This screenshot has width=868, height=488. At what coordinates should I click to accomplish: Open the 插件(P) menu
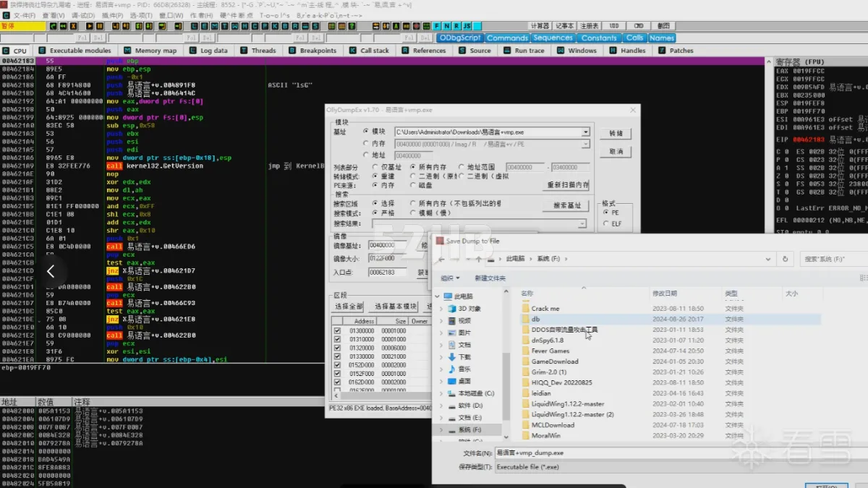point(112,15)
